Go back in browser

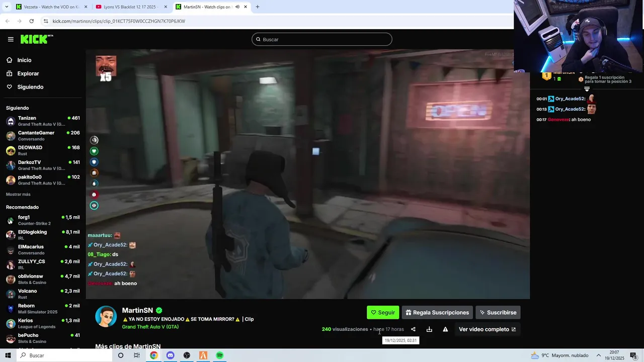click(7, 21)
